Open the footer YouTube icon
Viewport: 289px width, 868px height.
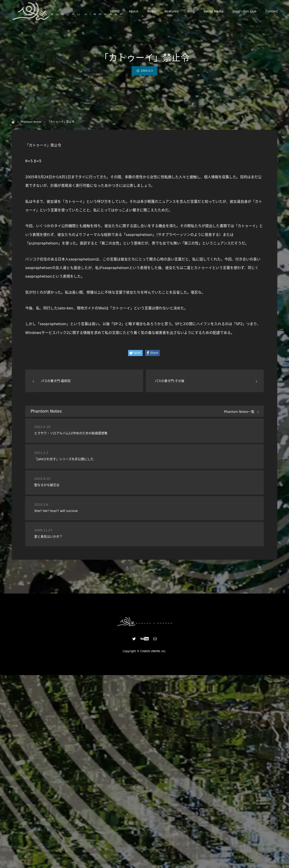pos(144,639)
